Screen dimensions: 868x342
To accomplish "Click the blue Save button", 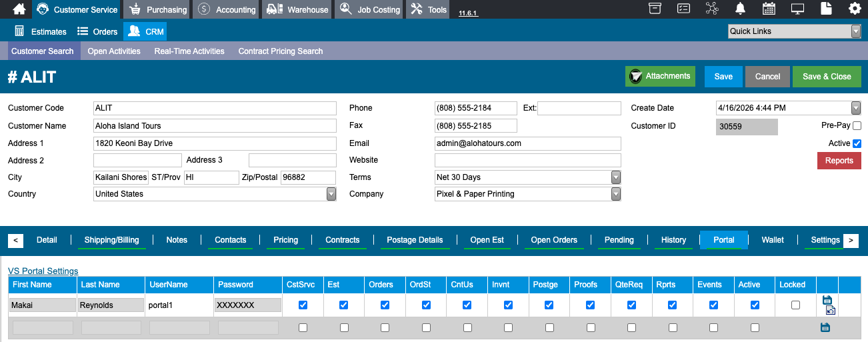I will pos(723,77).
